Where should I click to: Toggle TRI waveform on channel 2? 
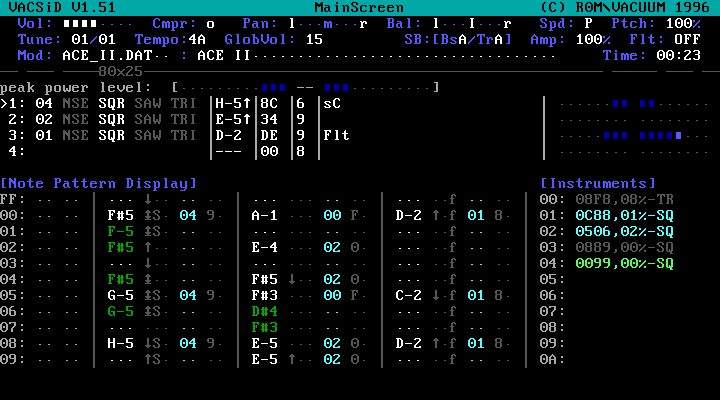183,119
